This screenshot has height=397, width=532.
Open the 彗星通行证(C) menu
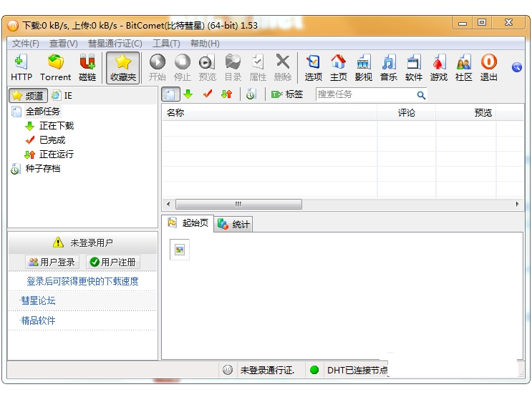[115, 44]
